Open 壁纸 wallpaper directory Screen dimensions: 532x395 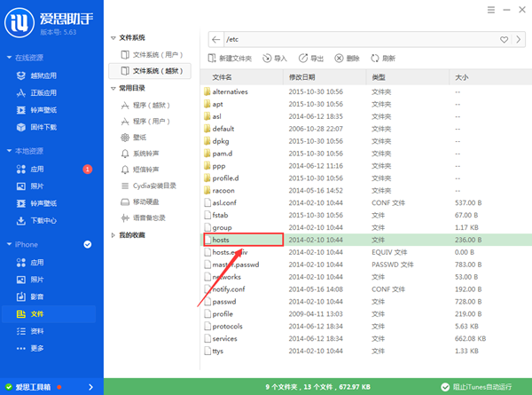pos(134,138)
